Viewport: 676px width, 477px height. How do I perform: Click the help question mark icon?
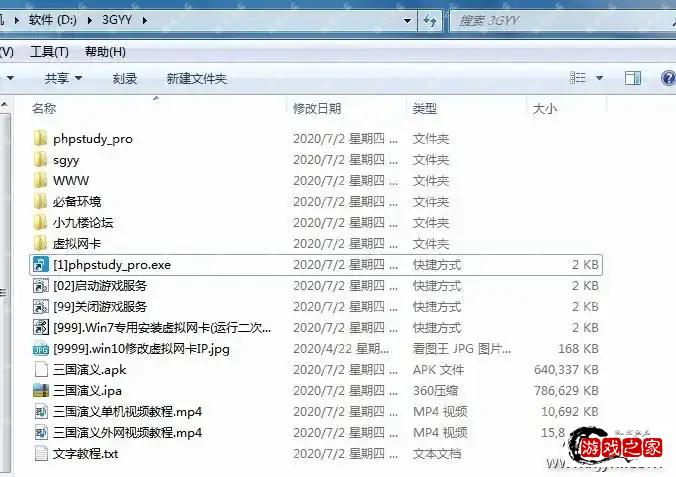pos(666,78)
